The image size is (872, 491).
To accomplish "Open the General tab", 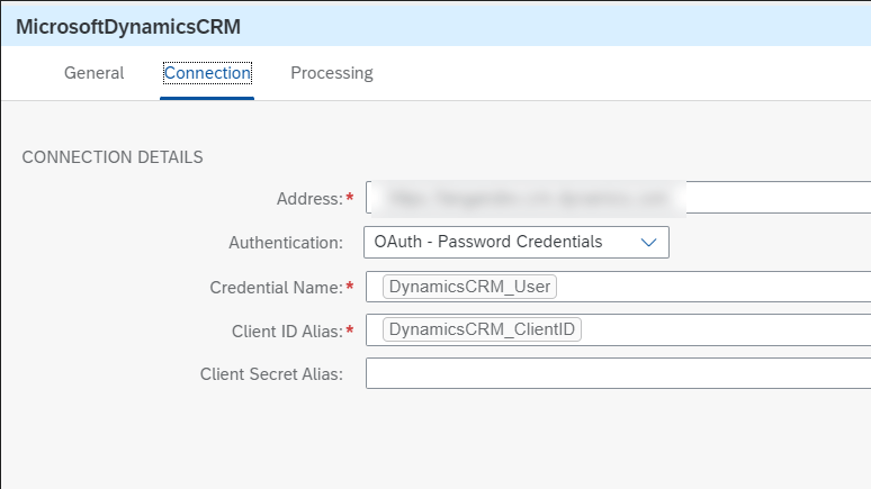I will pos(94,73).
